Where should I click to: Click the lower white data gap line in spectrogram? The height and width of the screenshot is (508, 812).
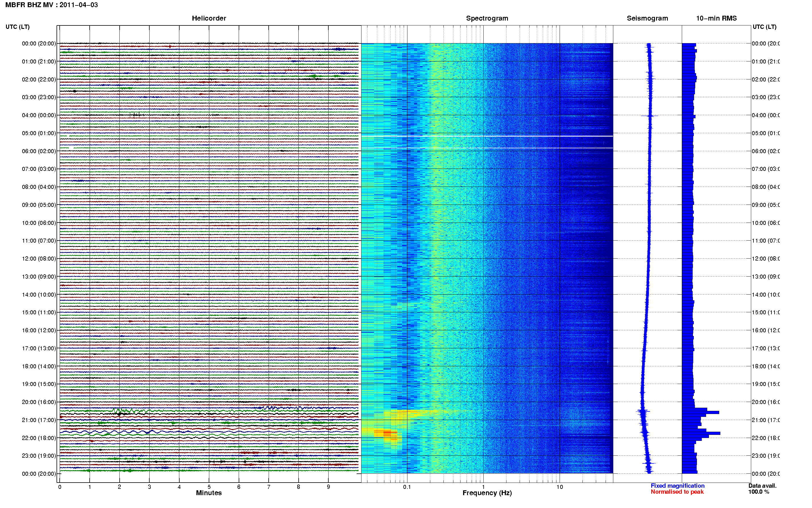(487, 148)
